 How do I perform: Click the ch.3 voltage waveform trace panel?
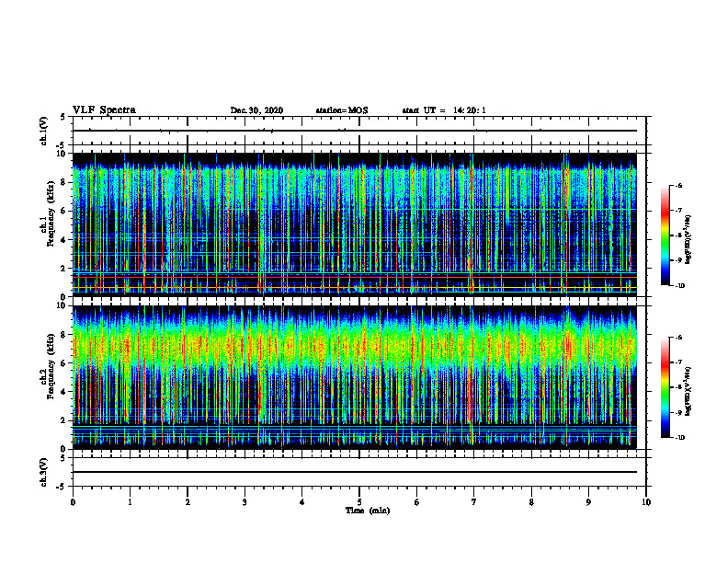359,472
